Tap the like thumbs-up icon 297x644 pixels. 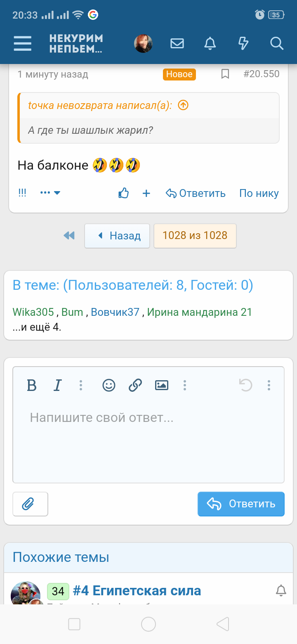pyautogui.click(x=124, y=193)
